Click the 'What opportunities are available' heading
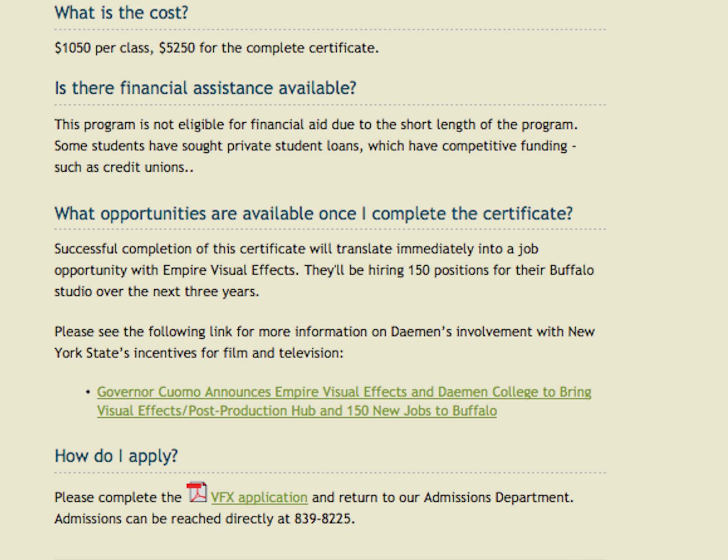728x560 pixels. click(x=313, y=213)
